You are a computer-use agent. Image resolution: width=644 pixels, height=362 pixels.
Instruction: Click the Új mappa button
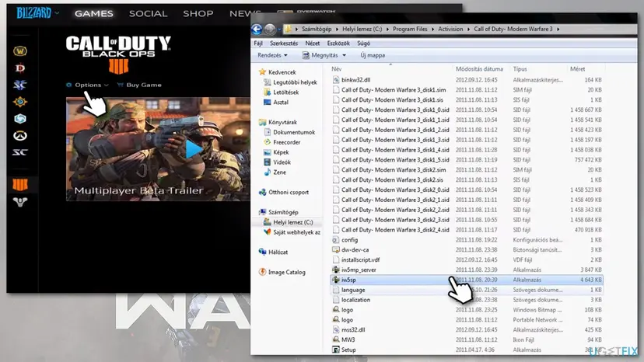tap(373, 55)
